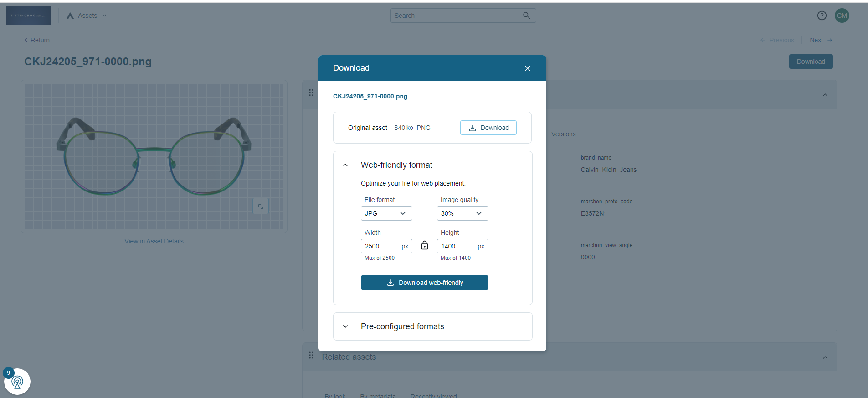Switch to the Versions tab
Screen dimensions: 868x398
coord(563,134)
